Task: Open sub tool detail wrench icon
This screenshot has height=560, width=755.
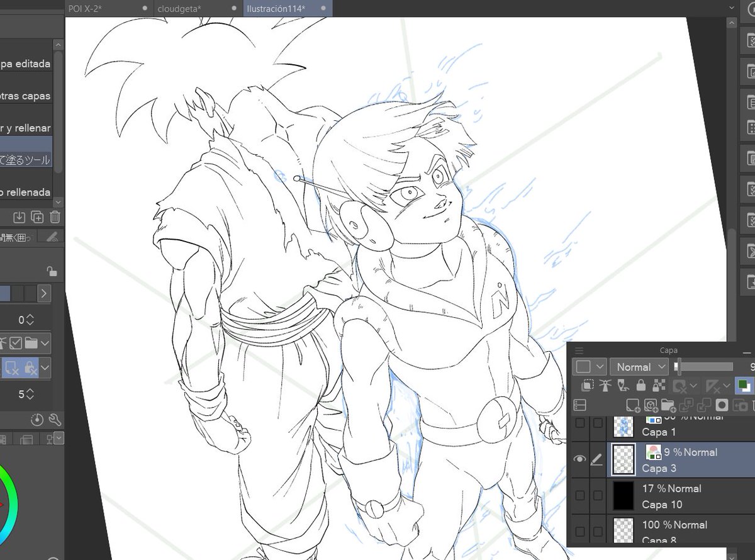Action: click(x=54, y=420)
